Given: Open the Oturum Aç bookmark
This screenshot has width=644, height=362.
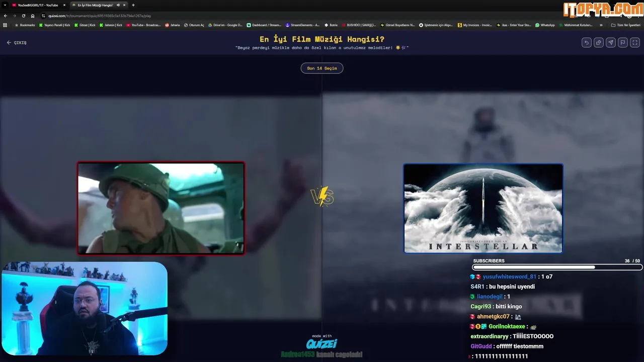Looking at the screenshot, I should point(194,25).
